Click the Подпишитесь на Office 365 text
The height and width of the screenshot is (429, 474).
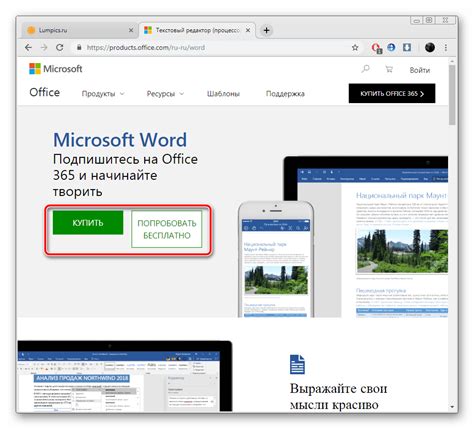pyautogui.click(x=125, y=175)
